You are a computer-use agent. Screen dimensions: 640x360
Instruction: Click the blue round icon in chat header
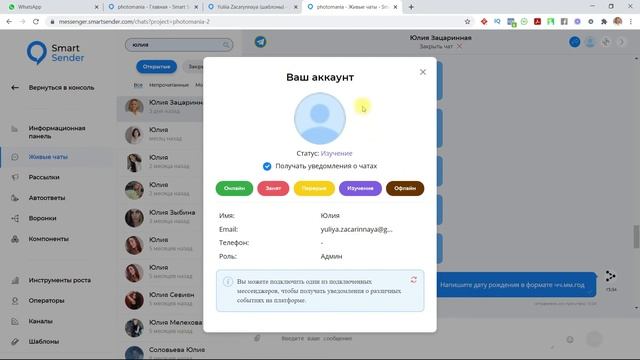pyautogui.click(x=574, y=42)
